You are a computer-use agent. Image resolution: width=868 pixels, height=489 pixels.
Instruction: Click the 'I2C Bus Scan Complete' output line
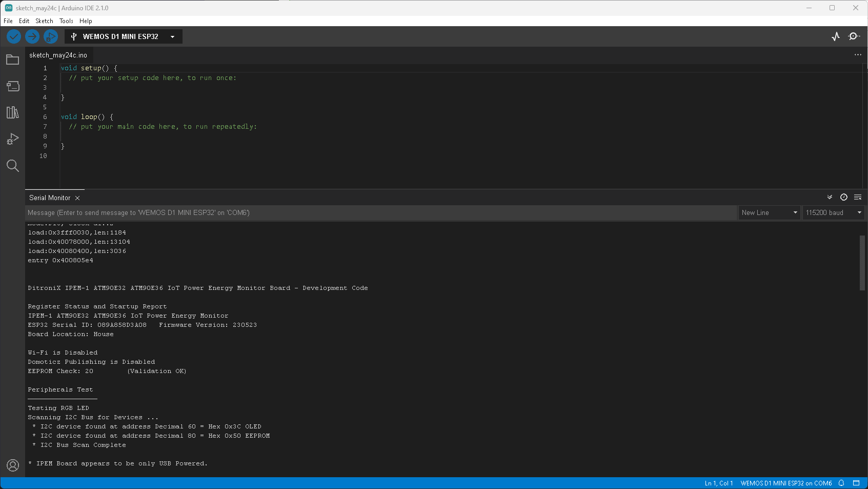pyautogui.click(x=80, y=445)
